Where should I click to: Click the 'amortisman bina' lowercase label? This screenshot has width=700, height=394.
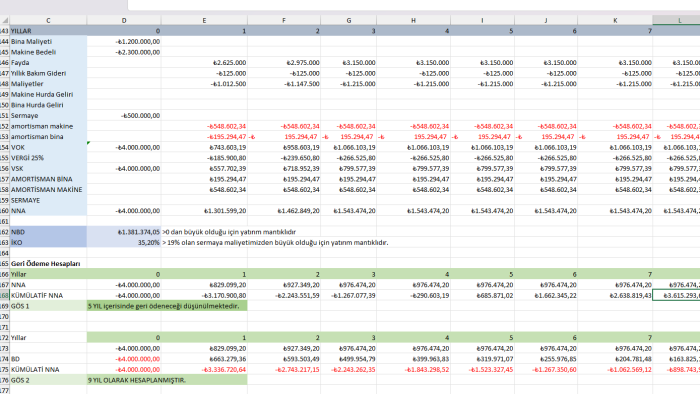pyautogui.click(x=48, y=137)
